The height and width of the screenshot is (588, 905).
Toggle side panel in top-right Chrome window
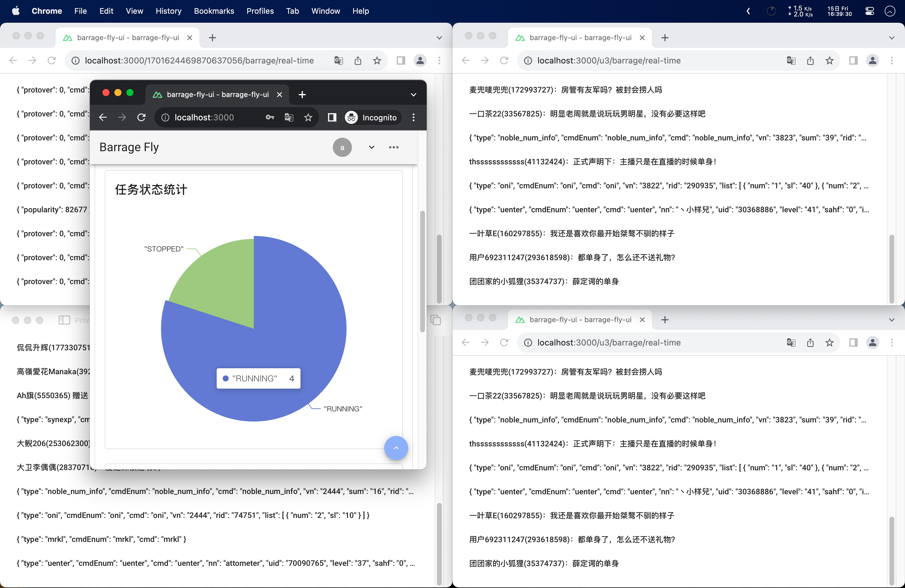(853, 60)
